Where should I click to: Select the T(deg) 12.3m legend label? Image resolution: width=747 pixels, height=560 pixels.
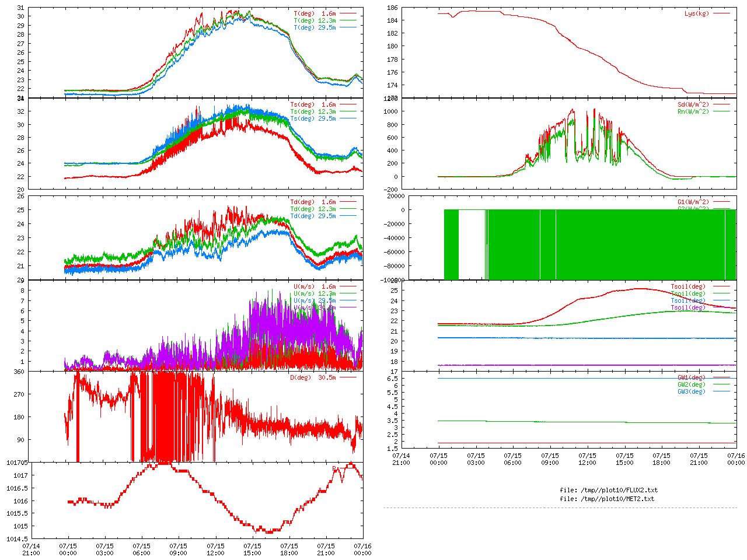pyautogui.click(x=315, y=20)
